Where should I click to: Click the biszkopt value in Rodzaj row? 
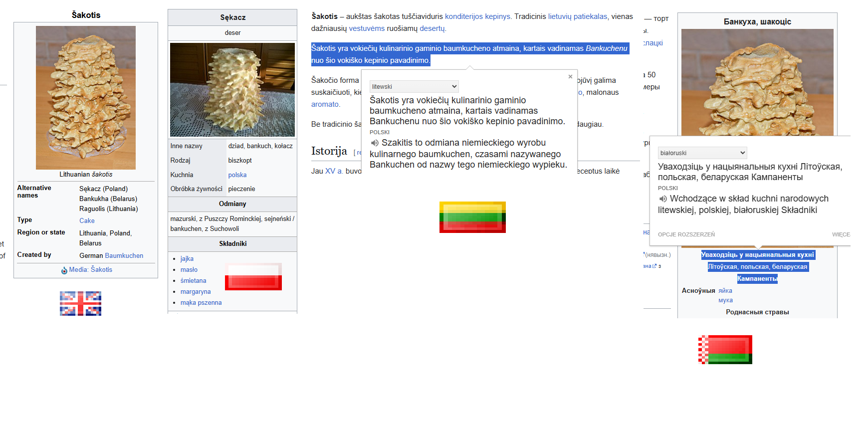(x=240, y=160)
